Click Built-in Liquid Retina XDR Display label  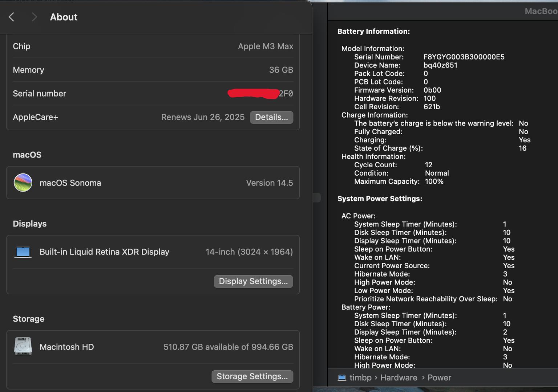(104, 252)
